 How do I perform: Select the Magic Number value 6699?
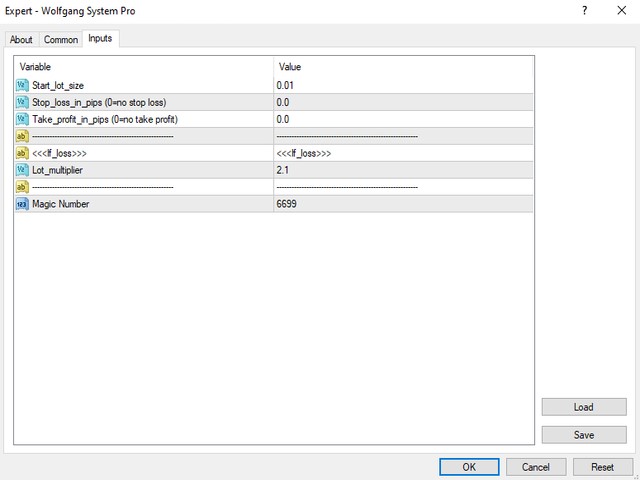point(403,204)
